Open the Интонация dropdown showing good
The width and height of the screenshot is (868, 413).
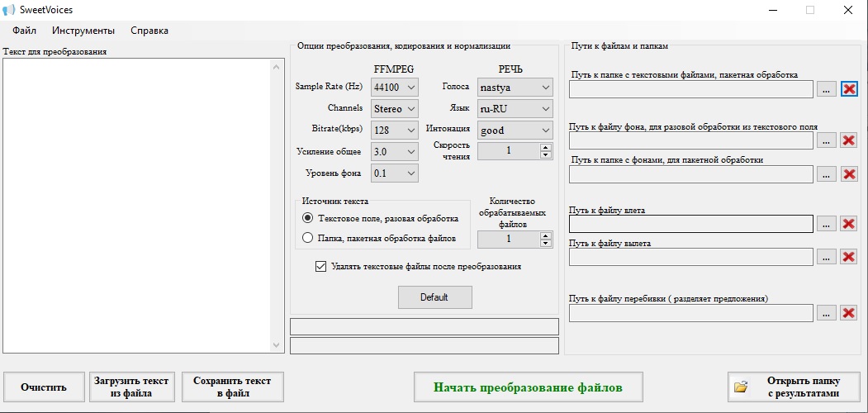click(515, 131)
